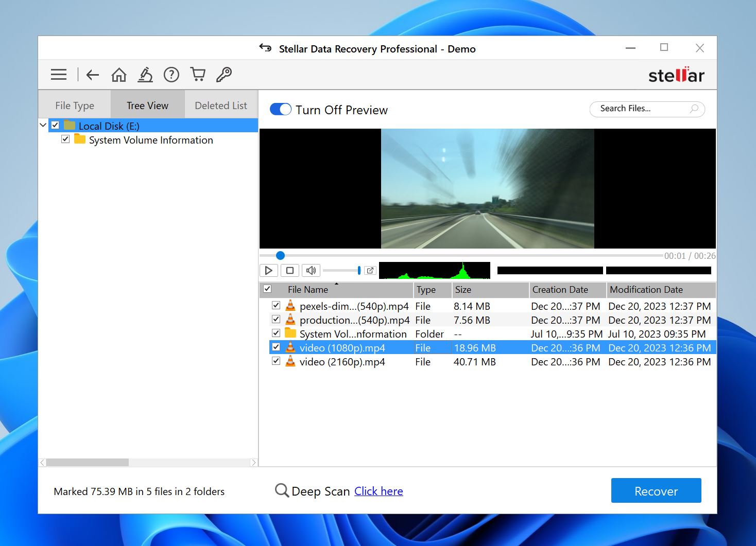Open the shopping cart buy icon
The image size is (756, 546).
click(198, 75)
